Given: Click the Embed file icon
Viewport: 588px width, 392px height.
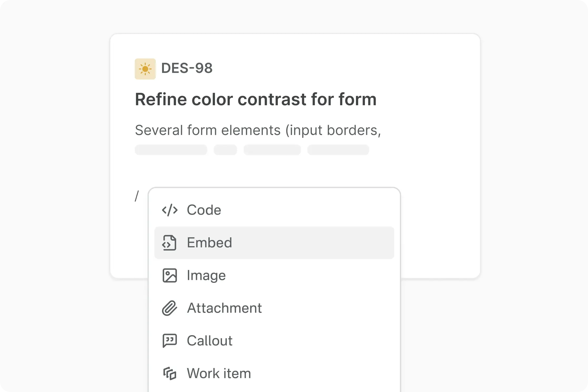Looking at the screenshot, I should [170, 243].
